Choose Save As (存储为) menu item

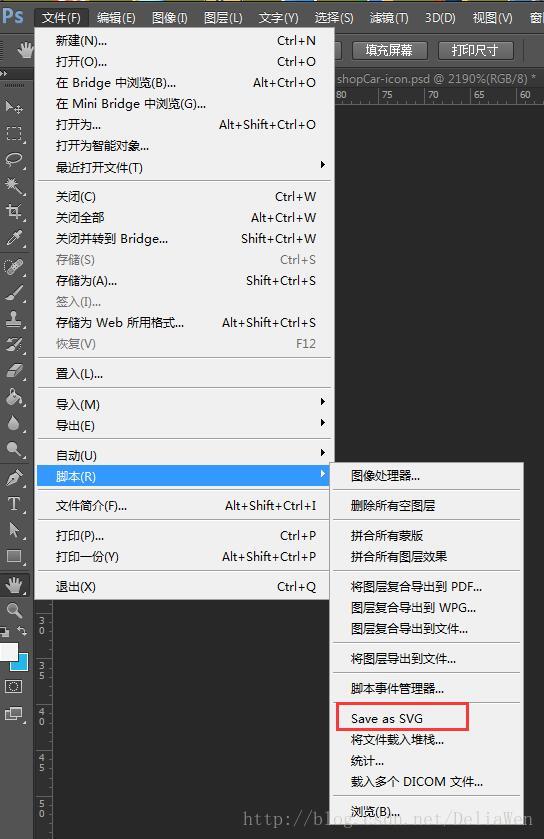[x=185, y=280]
